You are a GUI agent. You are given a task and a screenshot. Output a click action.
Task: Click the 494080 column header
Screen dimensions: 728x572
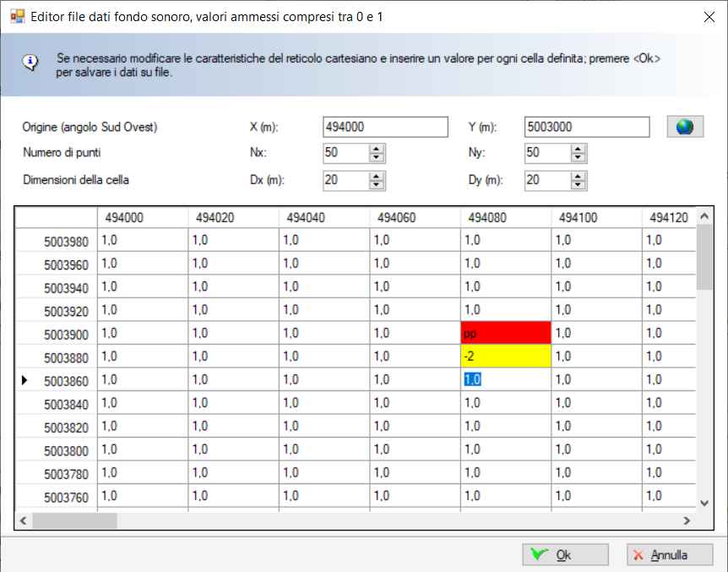pyautogui.click(x=505, y=217)
